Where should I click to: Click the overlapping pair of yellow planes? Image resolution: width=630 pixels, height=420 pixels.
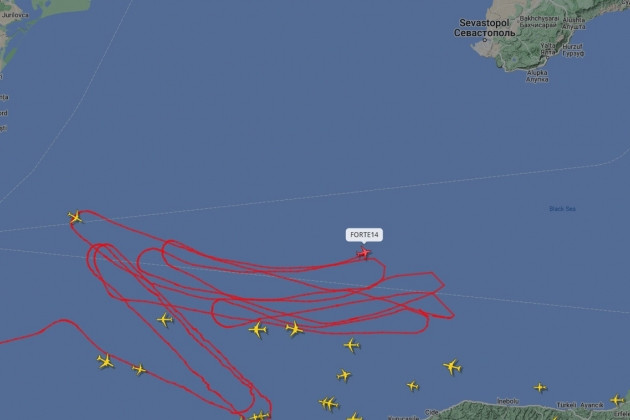tap(329, 404)
